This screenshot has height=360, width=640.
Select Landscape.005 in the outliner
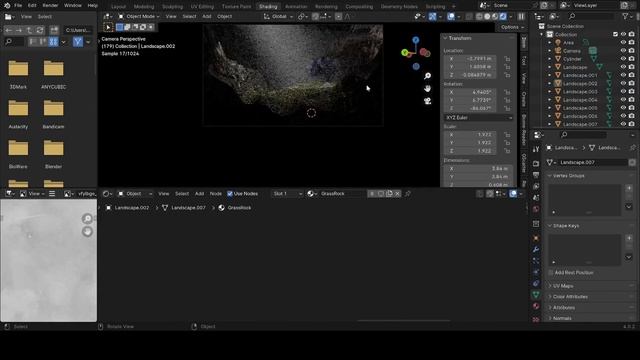(580, 108)
